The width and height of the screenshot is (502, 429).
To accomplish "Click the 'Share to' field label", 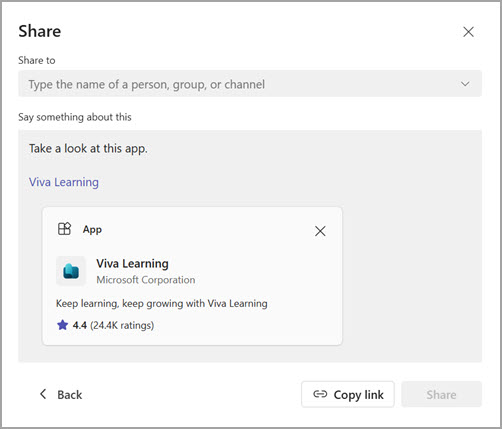I will pos(37,60).
